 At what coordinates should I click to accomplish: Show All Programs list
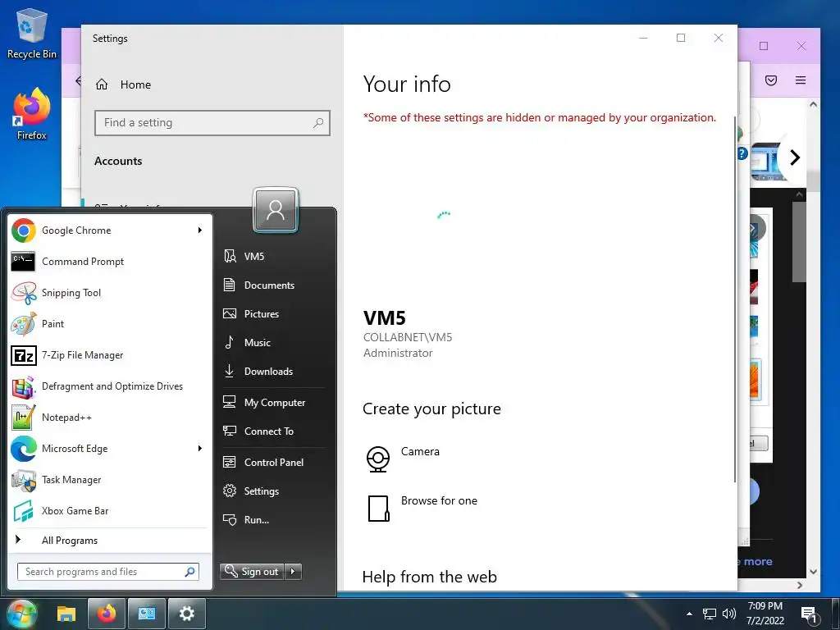[110, 540]
